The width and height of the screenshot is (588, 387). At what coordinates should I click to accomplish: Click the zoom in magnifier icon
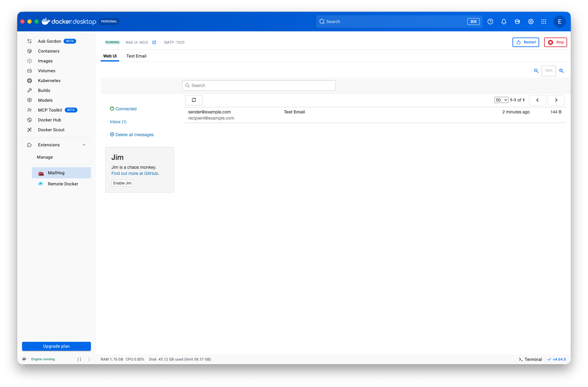click(x=561, y=71)
